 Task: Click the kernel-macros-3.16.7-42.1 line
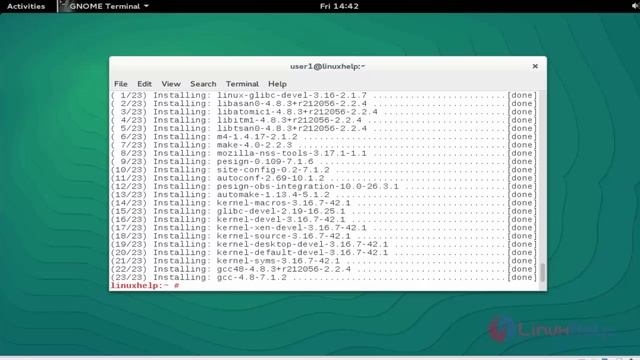(324, 203)
